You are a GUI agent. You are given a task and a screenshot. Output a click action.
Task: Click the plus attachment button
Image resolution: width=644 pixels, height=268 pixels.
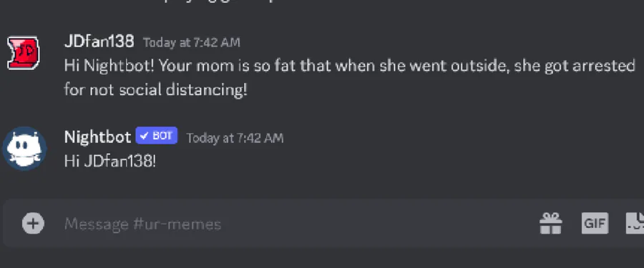33,224
